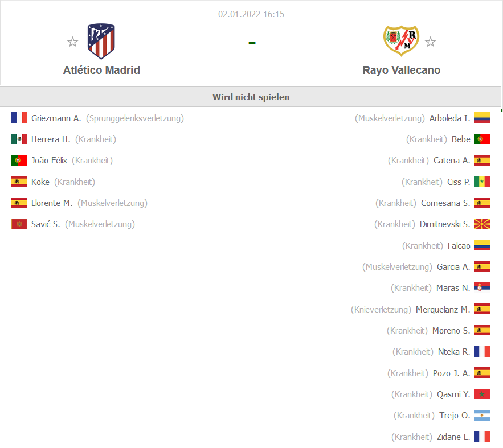The image size is (503, 448).
Task: Open player Falcao
Action: 459,246
